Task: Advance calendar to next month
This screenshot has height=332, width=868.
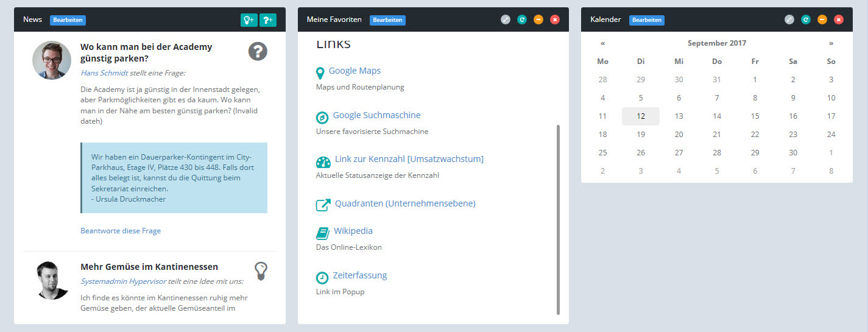Action: tap(831, 43)
